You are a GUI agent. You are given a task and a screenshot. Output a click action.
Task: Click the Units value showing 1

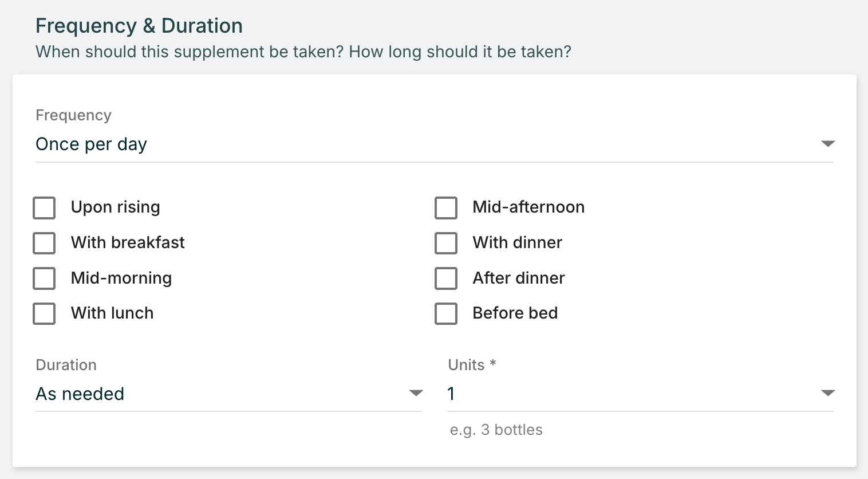451,394
